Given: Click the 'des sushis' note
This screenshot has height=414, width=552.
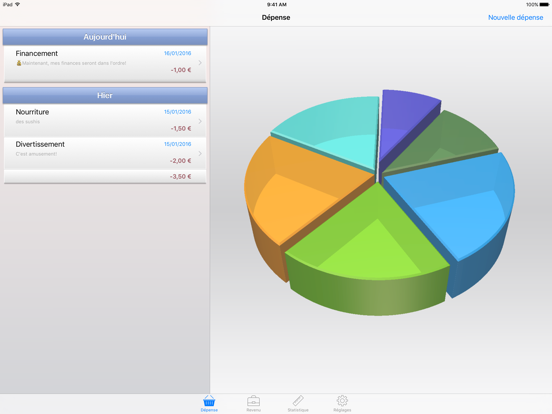Looking at the screenshot, I should click(x=27, y=122).
